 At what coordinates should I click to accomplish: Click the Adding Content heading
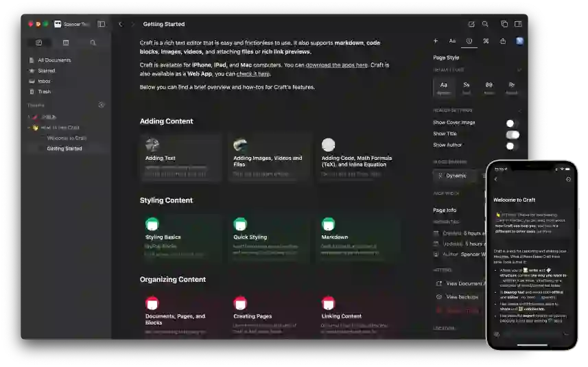[167, 121]
